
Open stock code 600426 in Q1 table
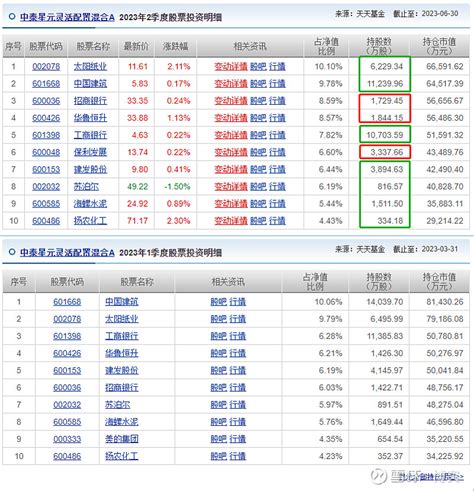pyautogui.click(x=67, y=353)
